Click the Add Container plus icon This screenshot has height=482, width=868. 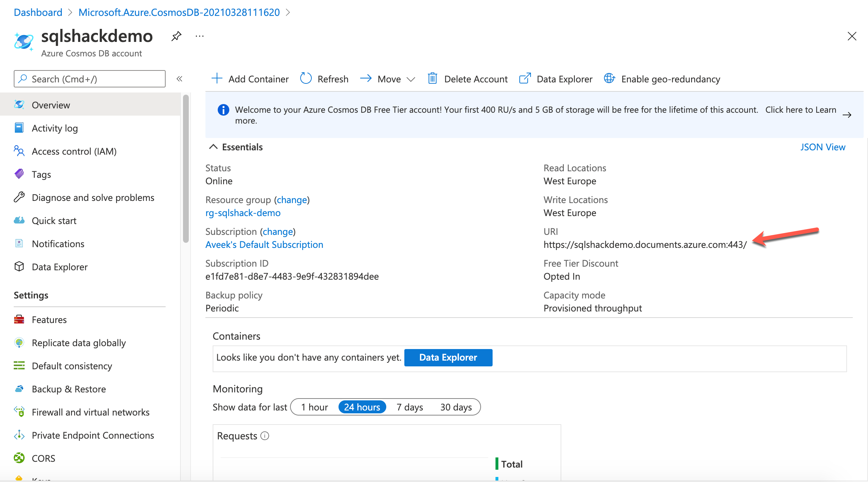pos(217,78)
